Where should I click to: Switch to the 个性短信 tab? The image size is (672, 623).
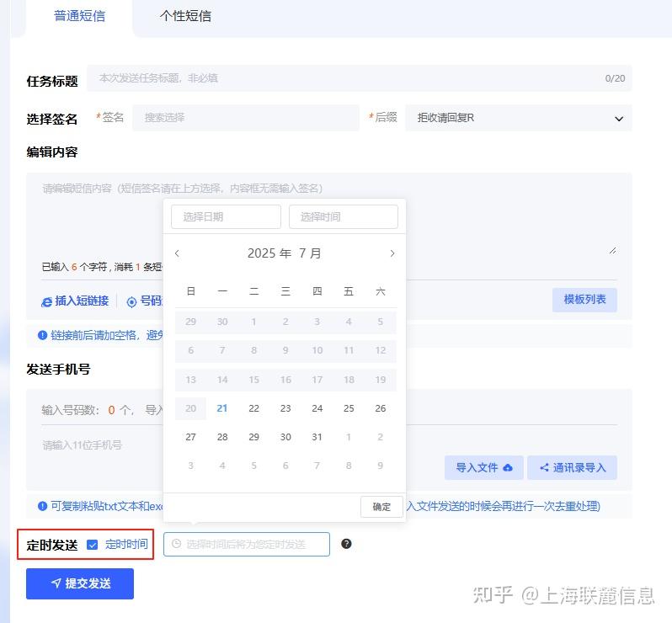[185, 16]
